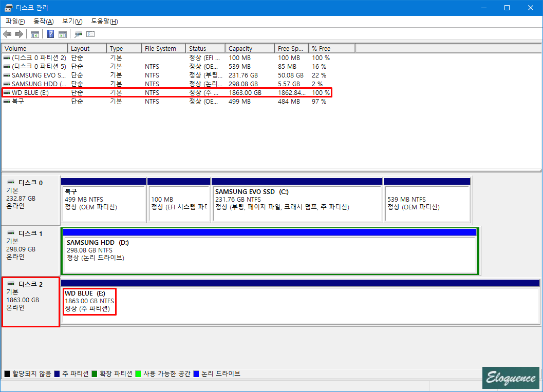The height and width of the screenshot is (392, 543).
Task: Click drive icon beside 복구 volume row
Action: click(7, 102)
